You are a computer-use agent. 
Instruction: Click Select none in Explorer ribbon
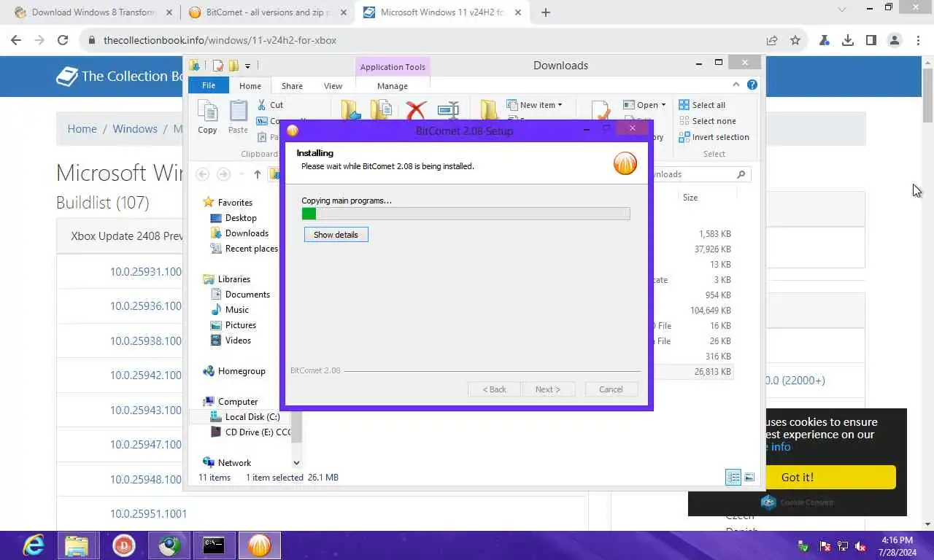(707, 121)
